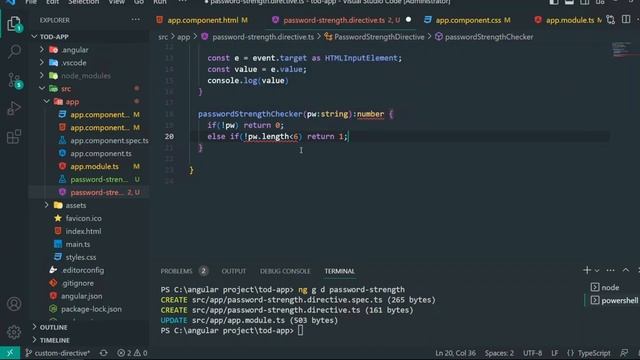640x360 pixels.
Task: Select the node terminal instance
Action: click(x=610, y=287)
